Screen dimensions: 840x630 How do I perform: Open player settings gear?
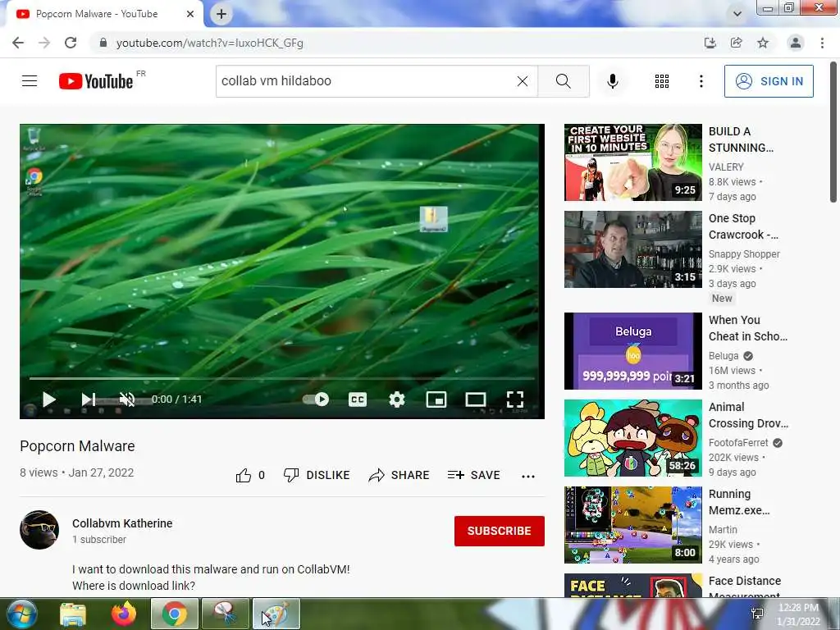click(x=397, y=399)
